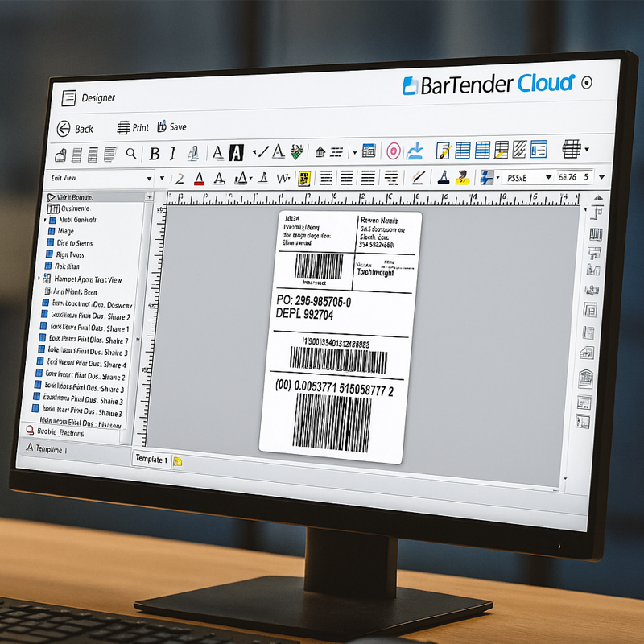Click the pink circular target icon
This screenshot has height=644, width=644.
[x=393, y=151]
